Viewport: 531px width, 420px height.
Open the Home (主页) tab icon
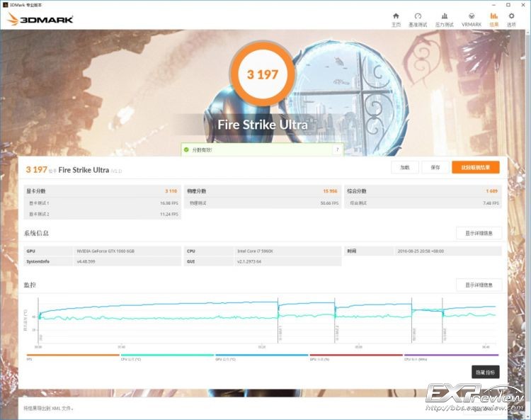point(396,16)
